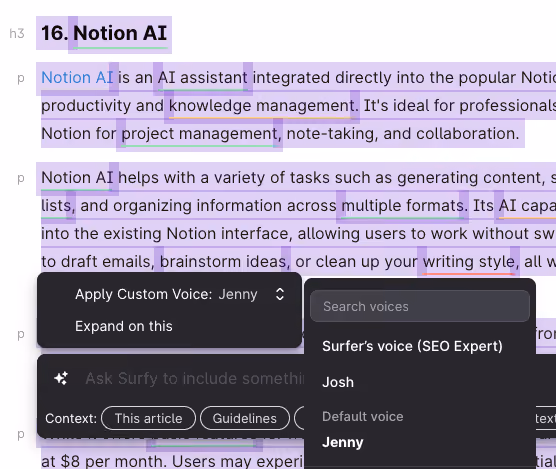Image resolution: width=556 pixels, height=469 pixels.
Task: Toggle the This article context chip
Action: click(x=148, y=418)
